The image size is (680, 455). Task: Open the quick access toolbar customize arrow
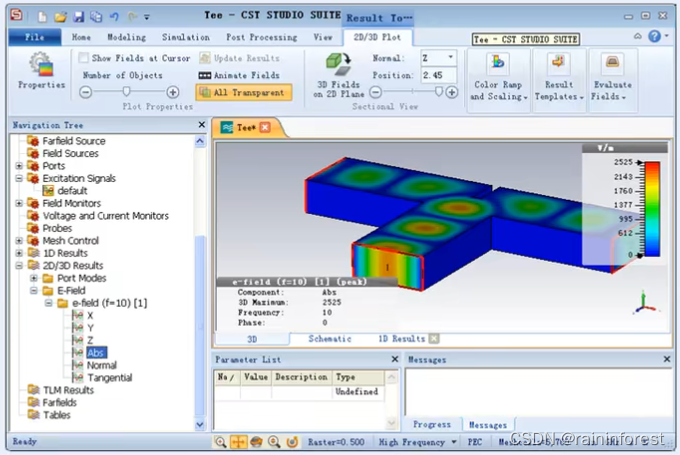tap(147, 17)
